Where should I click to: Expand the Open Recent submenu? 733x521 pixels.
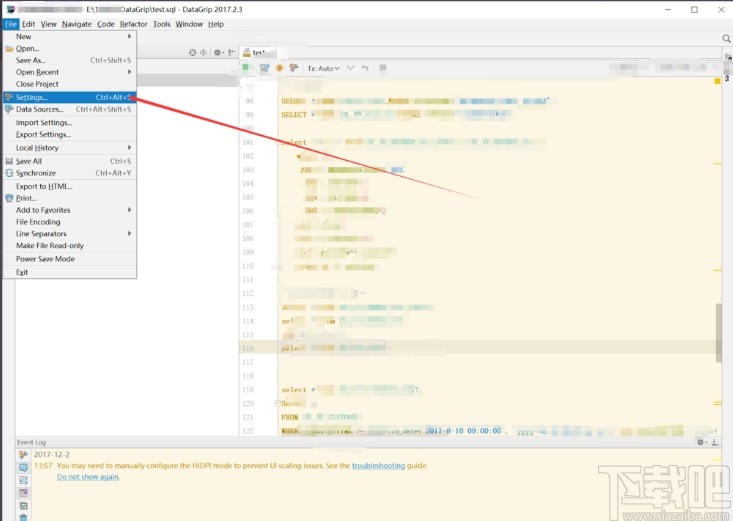[38, 72]
